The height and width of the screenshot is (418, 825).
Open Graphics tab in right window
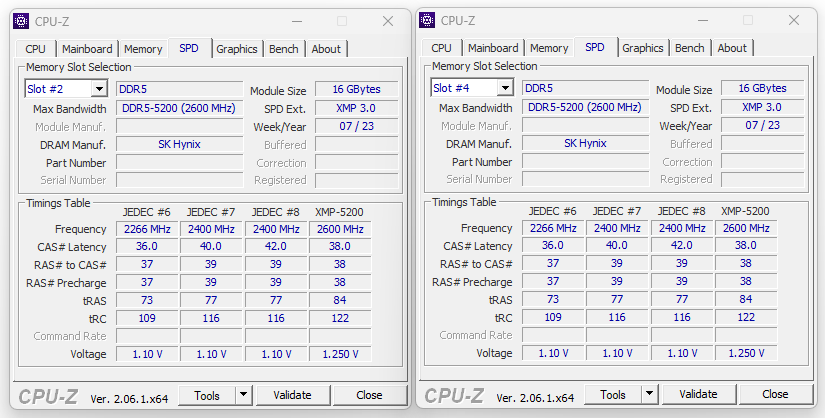pos(643,48)
